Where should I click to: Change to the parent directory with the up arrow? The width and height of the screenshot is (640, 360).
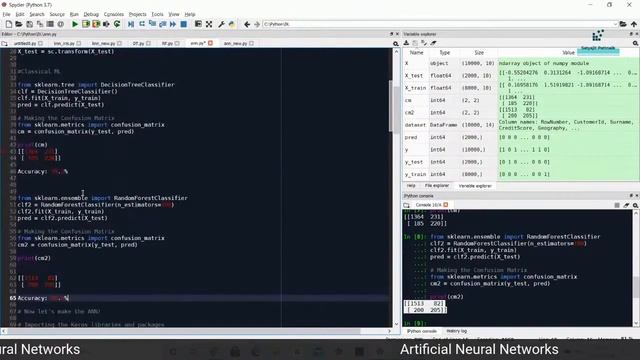[x=633, y=24]
